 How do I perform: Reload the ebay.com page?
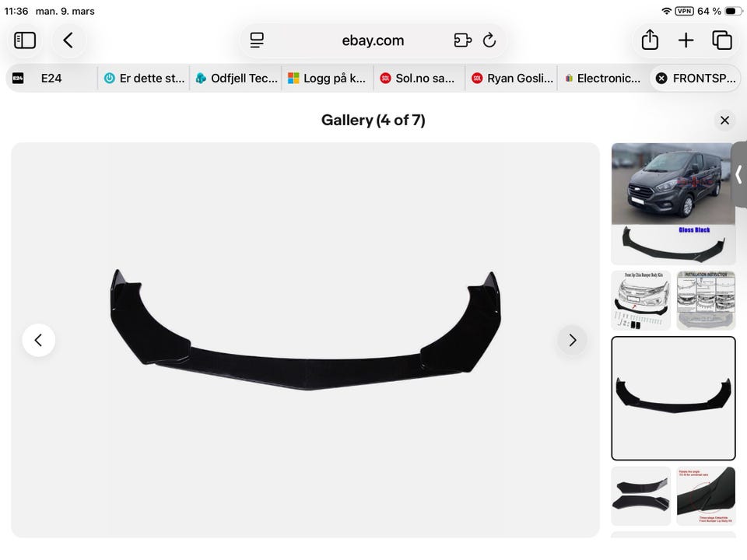(x=489, y=40)
